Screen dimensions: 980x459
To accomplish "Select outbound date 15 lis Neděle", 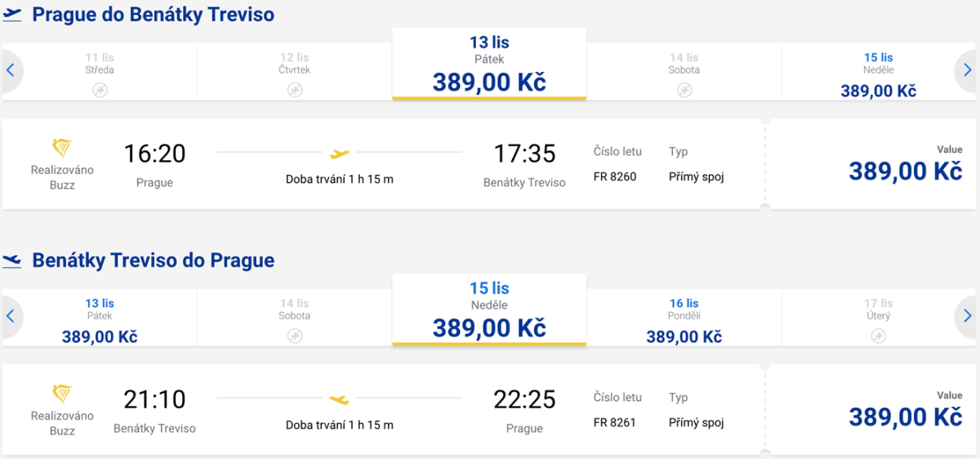I will [878, 74].
